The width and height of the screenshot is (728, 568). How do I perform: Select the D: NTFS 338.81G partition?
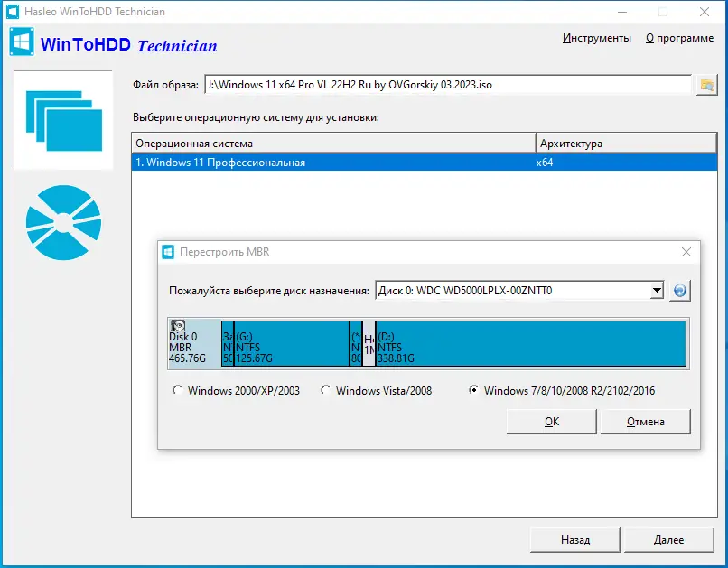(531, 343)
